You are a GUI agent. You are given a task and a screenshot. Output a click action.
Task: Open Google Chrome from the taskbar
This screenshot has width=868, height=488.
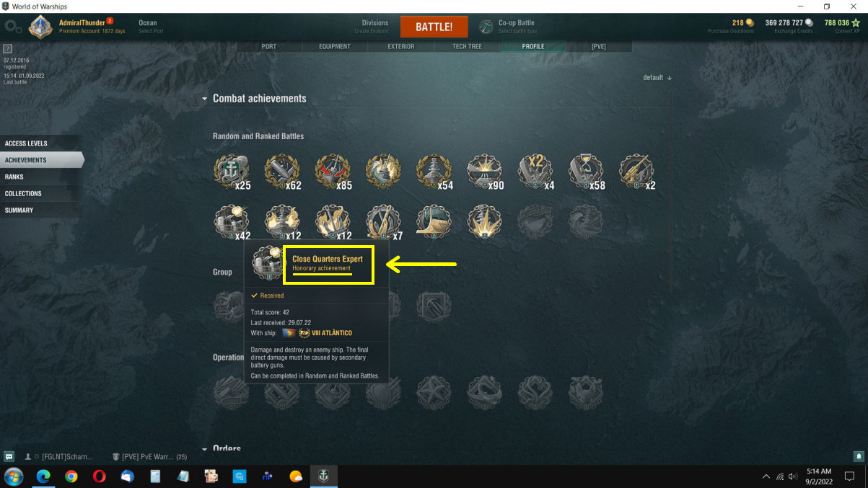click(x=71, y=476)
